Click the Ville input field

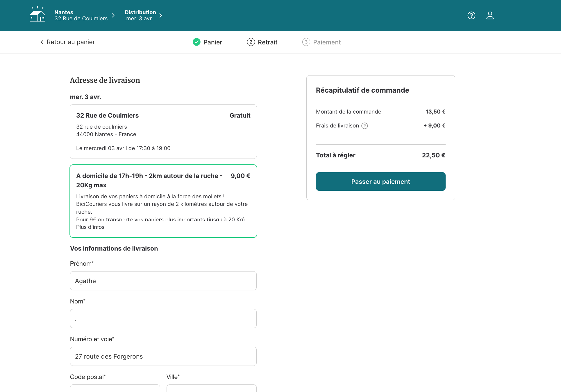click(x=212, y=389)
